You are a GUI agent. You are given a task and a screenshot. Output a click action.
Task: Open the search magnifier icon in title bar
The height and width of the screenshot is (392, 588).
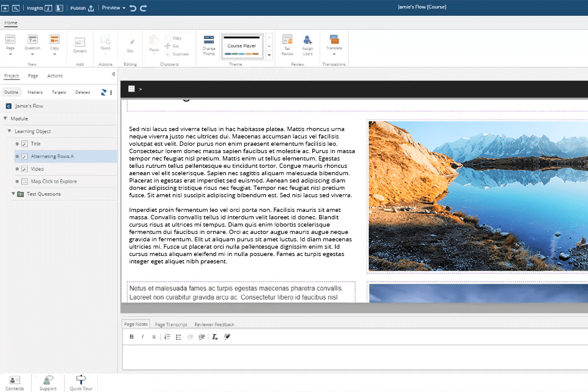click(16, 8)
